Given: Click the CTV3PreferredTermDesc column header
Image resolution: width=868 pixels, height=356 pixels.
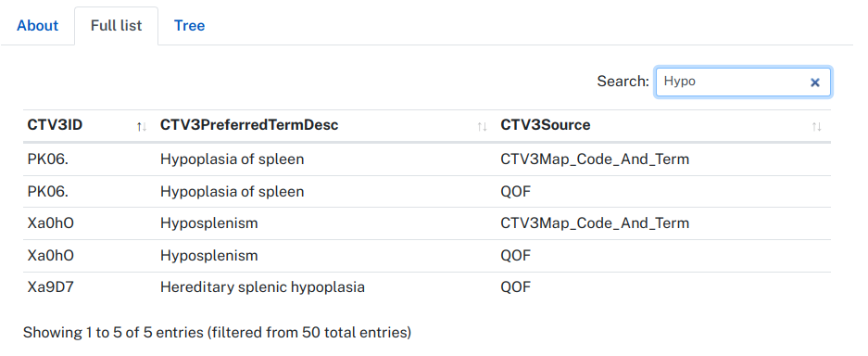Looking at the screenshot, I should (249, 125).
